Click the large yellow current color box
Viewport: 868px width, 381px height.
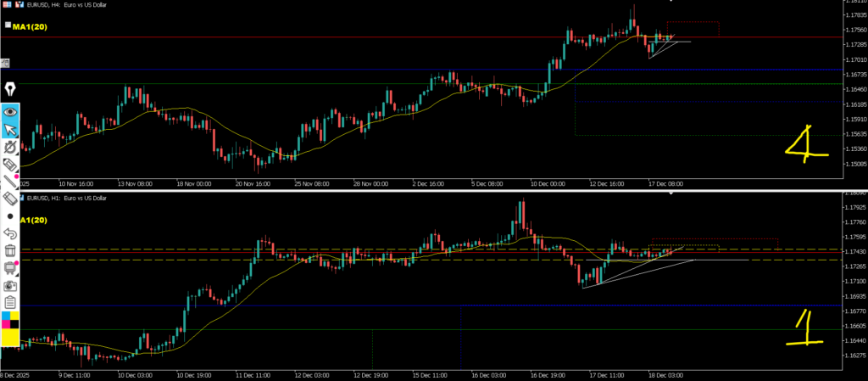coord(10,337)
